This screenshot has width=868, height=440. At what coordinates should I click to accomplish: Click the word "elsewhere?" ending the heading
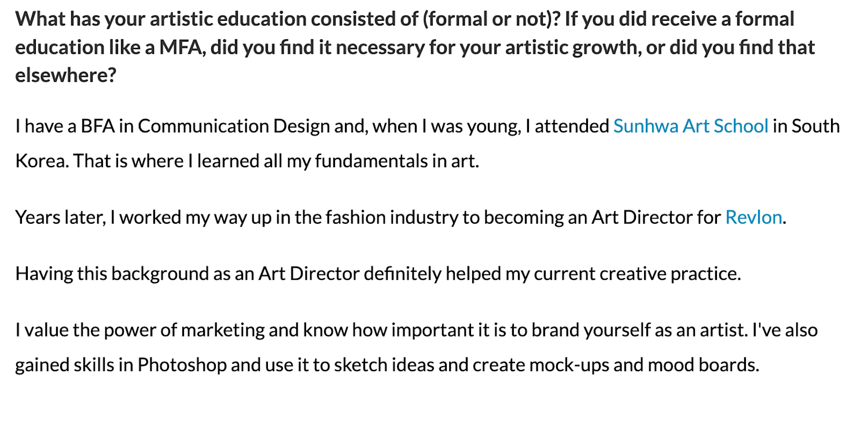pos(66,75)
